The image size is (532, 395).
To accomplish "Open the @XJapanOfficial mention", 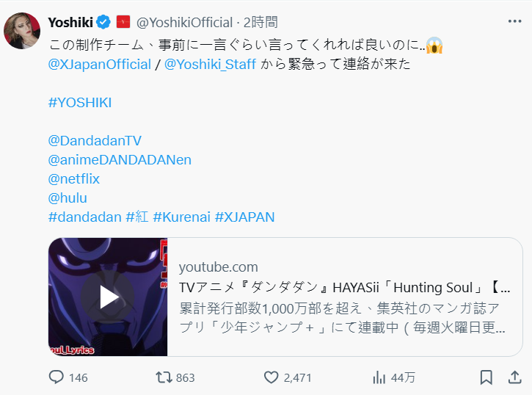I will 99,64.
